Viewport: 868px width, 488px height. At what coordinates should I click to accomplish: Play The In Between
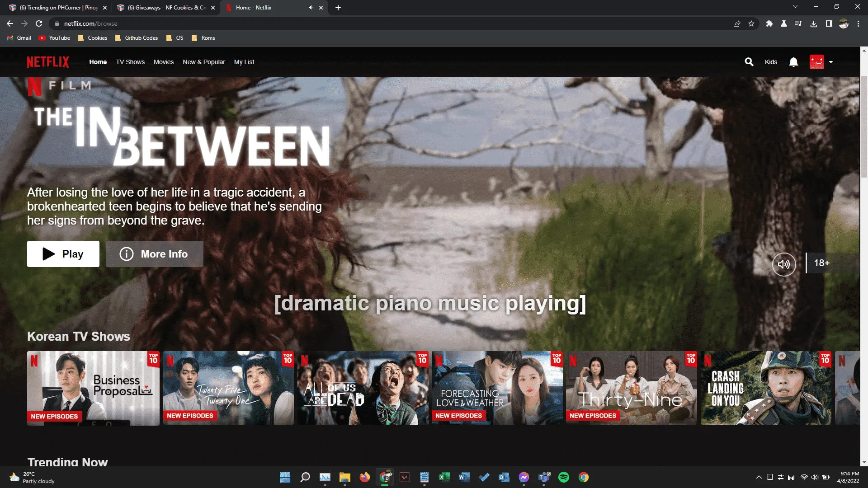click(x=63, y=254)
